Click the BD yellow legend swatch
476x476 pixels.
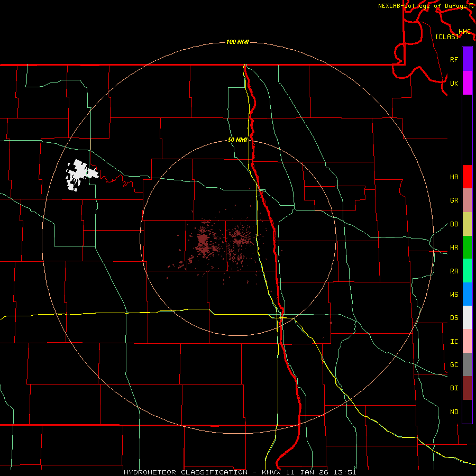click(467, 224)
